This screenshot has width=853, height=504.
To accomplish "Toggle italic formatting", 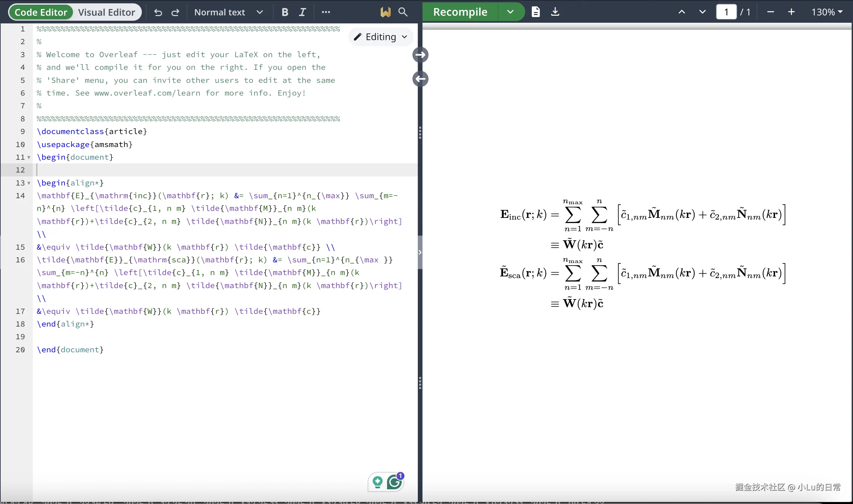I will tap(302, 12).
